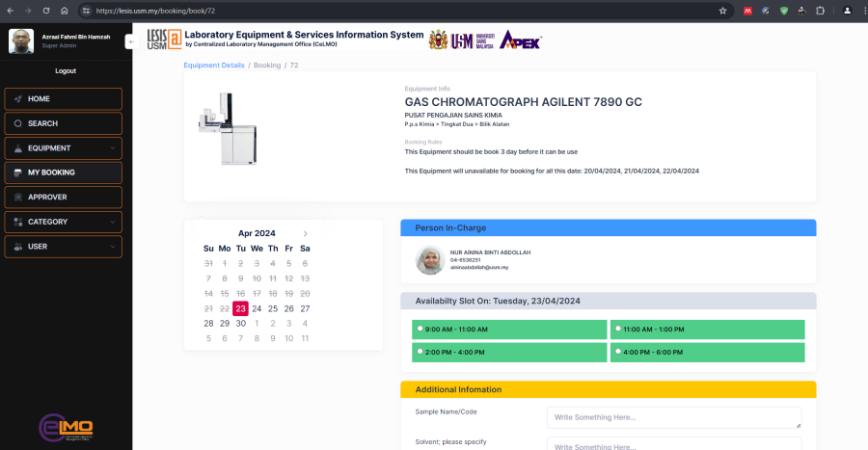This screenshot has width=868, height=450.
Task: Open HOME from the sidebar
Action: [x=63, y=99]
